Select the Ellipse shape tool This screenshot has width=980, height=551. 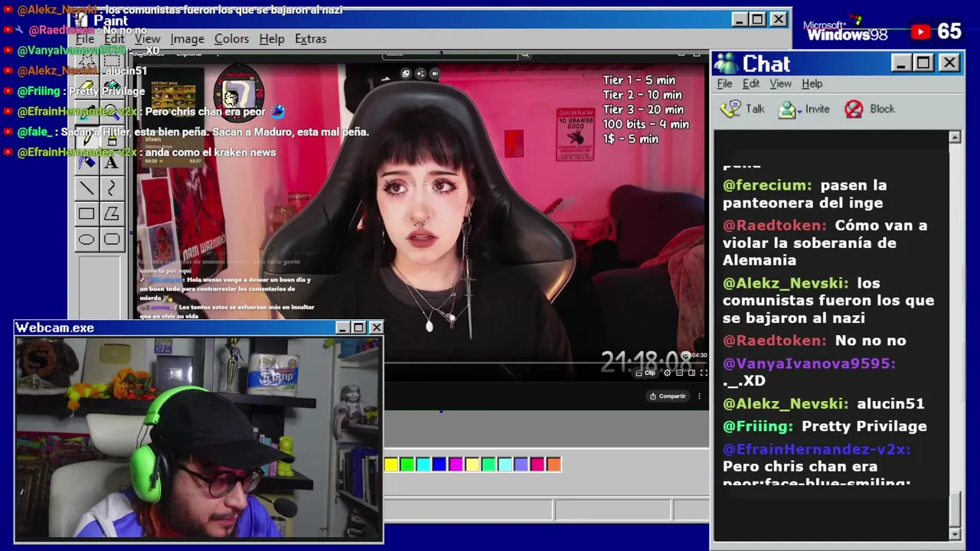pyautogui.click(x=87, y=240)
